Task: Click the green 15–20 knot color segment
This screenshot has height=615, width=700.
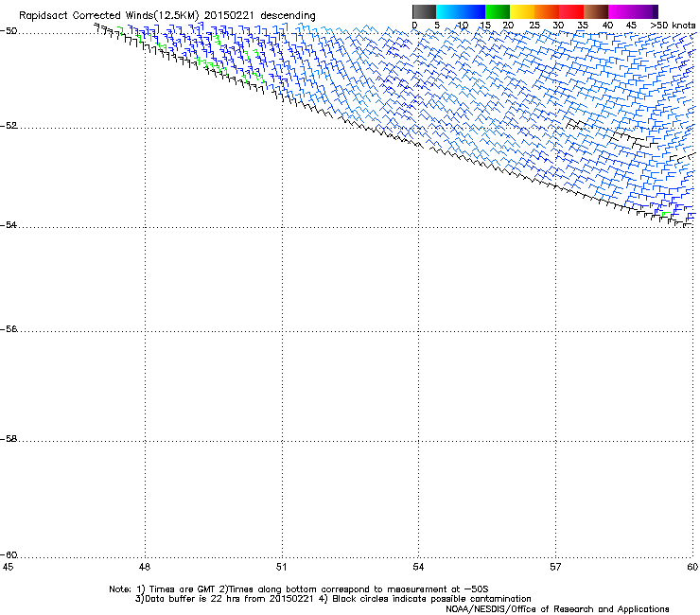Action: tap(498, 12)
